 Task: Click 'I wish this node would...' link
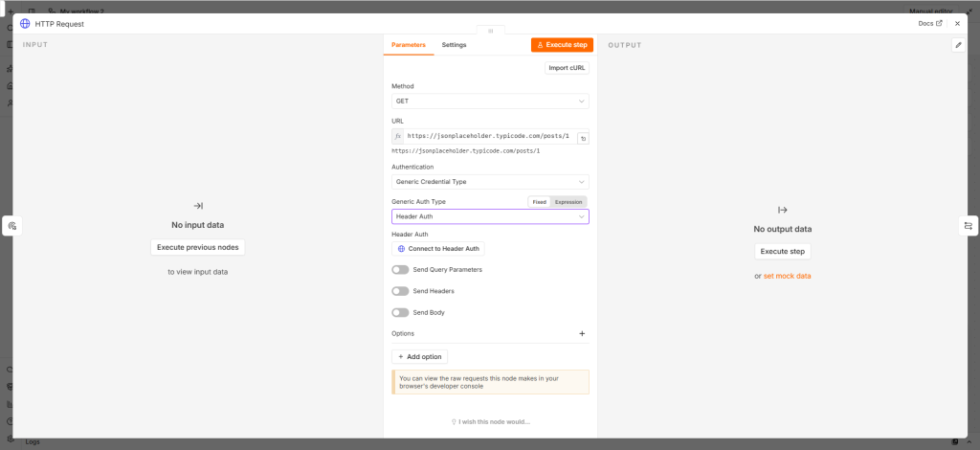491,422
